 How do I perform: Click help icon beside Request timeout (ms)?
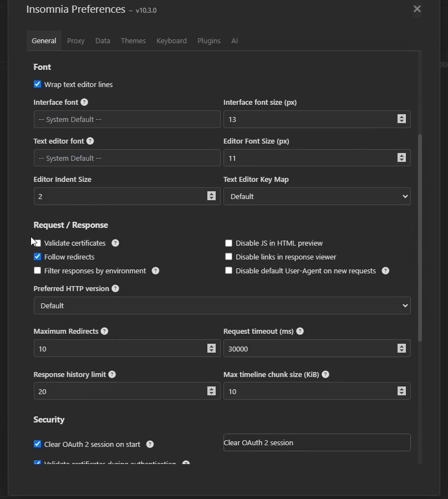300,331
